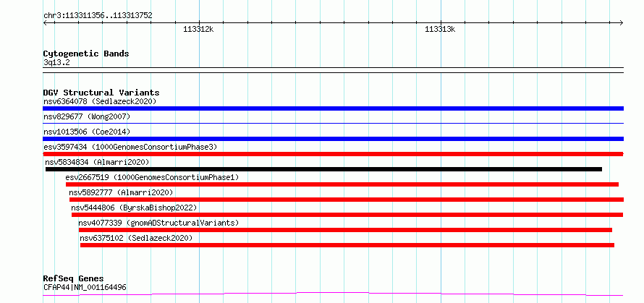This screenshot has width=644, height=303.
Task: Click the black bar under nsv5834834
Action: [x=323, y=169]
